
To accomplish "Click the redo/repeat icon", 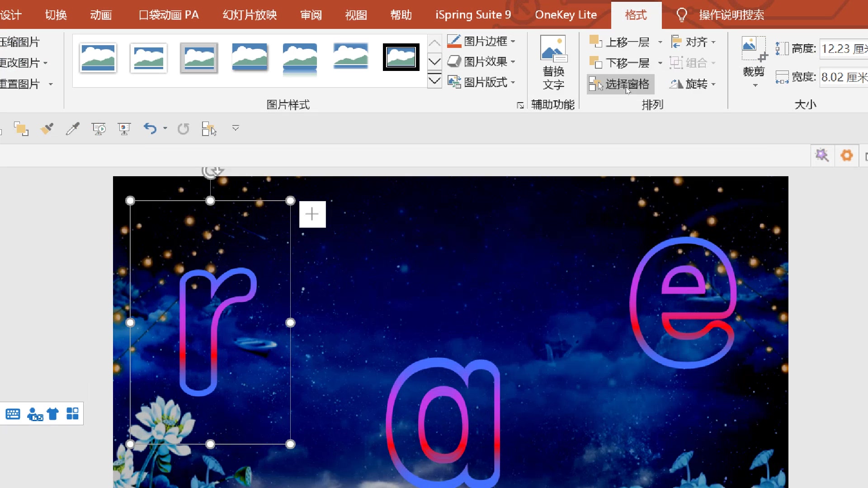I will tap(183, 129).
